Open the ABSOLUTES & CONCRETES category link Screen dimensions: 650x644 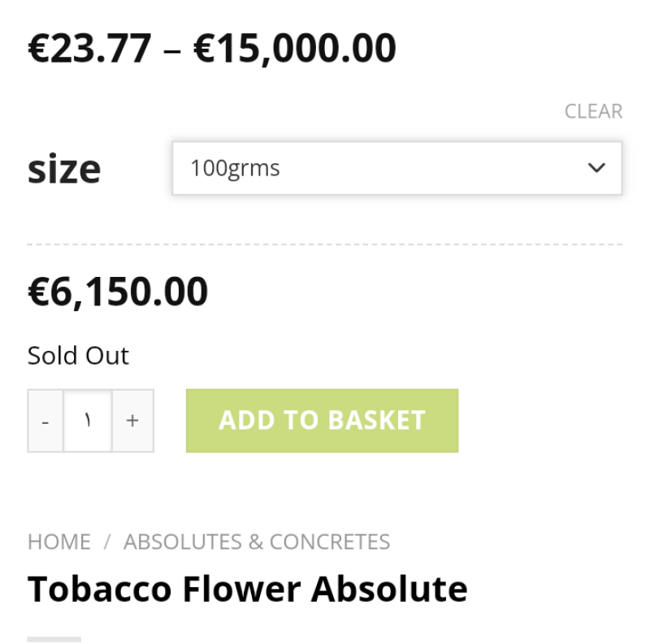(x=257, y=542)
